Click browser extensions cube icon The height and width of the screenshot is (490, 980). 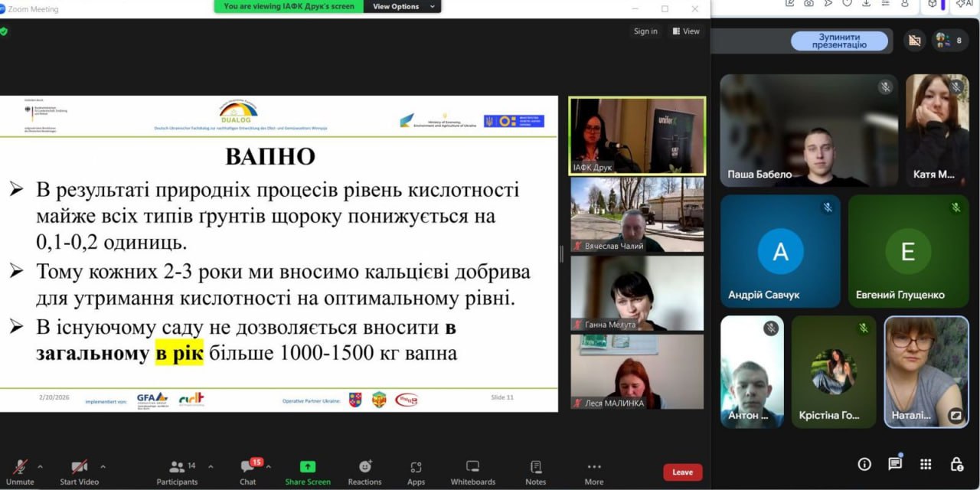click(x=933, y=4)
